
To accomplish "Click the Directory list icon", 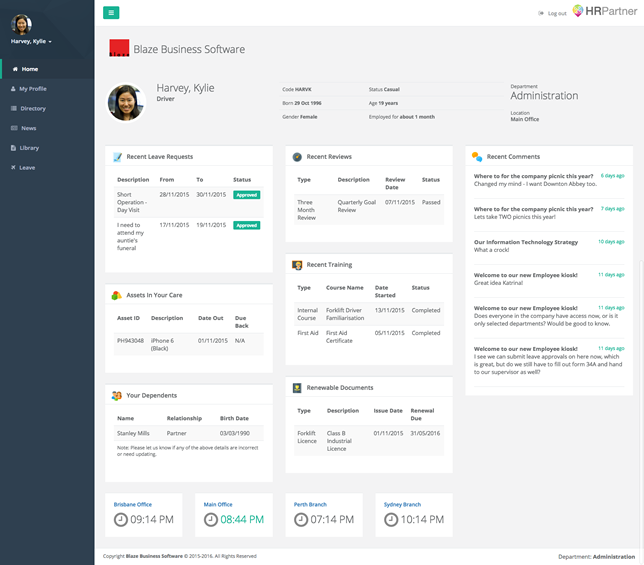I will [x=14, y=108].
